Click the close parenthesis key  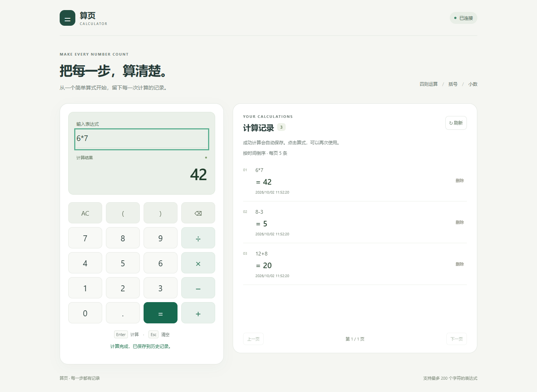coord(160,213)
